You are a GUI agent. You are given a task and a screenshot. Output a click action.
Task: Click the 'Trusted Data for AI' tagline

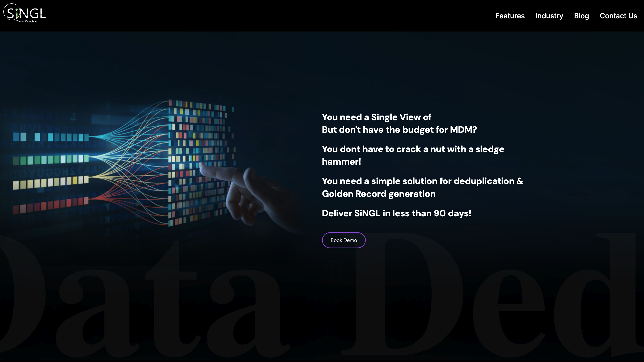point(27,21)
